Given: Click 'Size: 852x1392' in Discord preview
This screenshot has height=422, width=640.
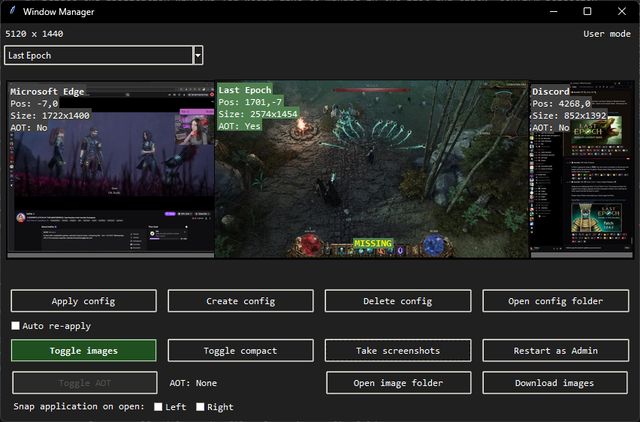Looking at the screenshot, I should (x=569, y=115).
